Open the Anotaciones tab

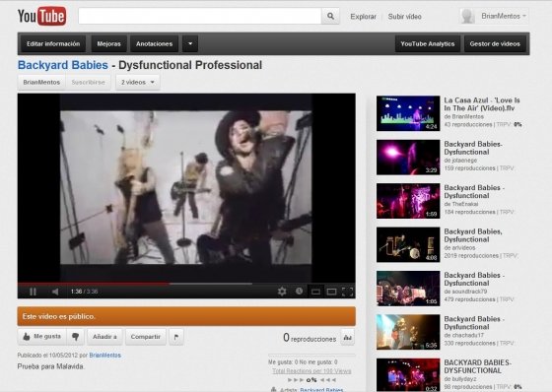coord(154,44)
